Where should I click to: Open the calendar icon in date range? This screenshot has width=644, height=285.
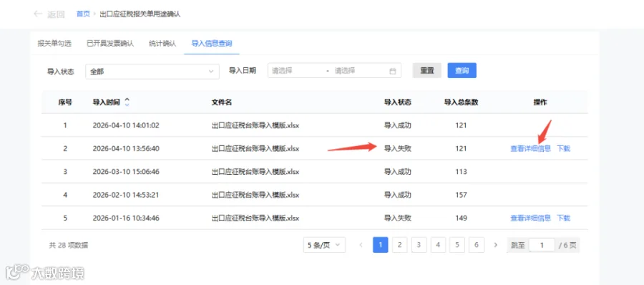click(393, 71)
